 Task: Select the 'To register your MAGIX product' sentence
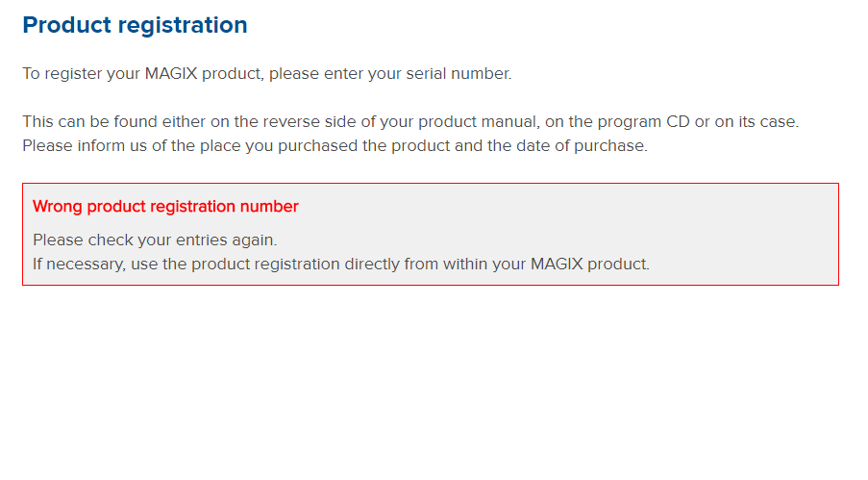pos(267,74)
